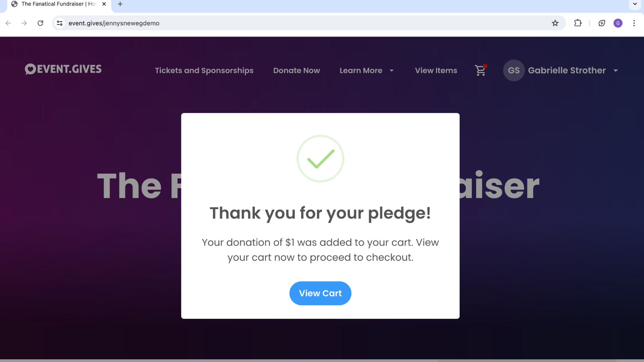The image size is (644, 362).
Task: Go back to the previous page
Action: [x=8, y=23]
